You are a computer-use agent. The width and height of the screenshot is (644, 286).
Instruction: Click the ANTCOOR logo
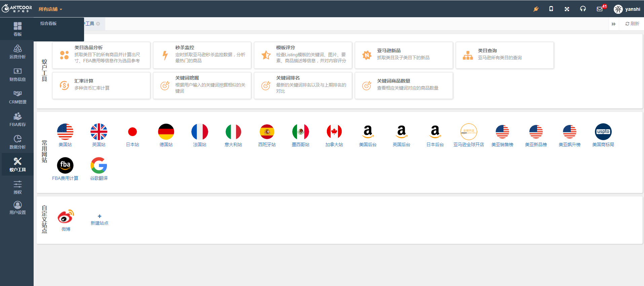point(17,9)
